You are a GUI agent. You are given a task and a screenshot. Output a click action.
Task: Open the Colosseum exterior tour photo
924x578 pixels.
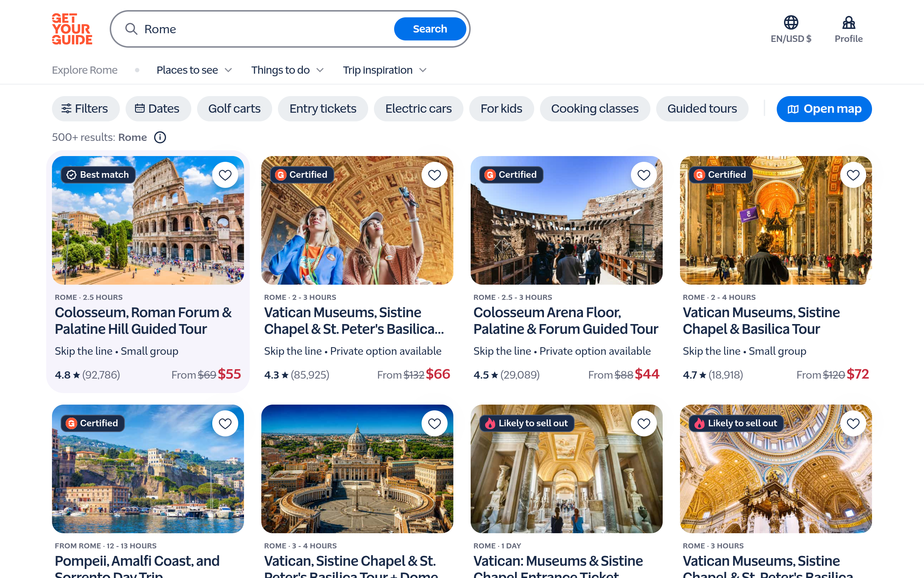point(148,220)
